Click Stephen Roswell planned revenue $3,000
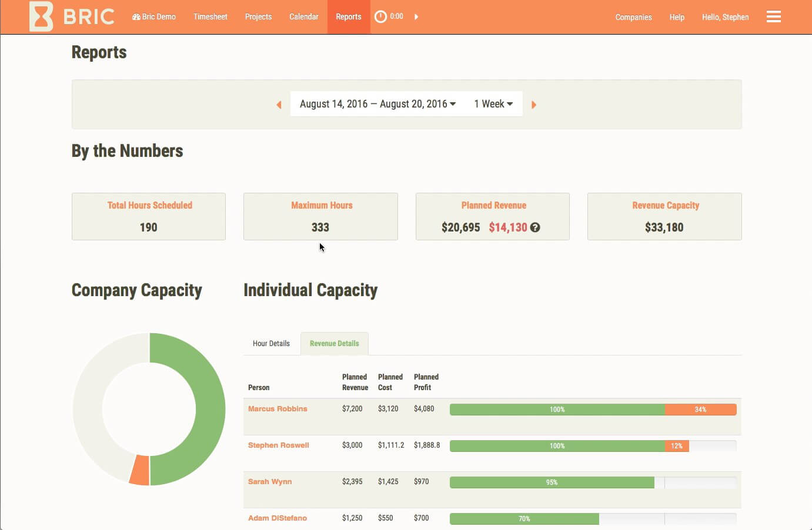This screenshot has width=812, height=530. (352, 445)
